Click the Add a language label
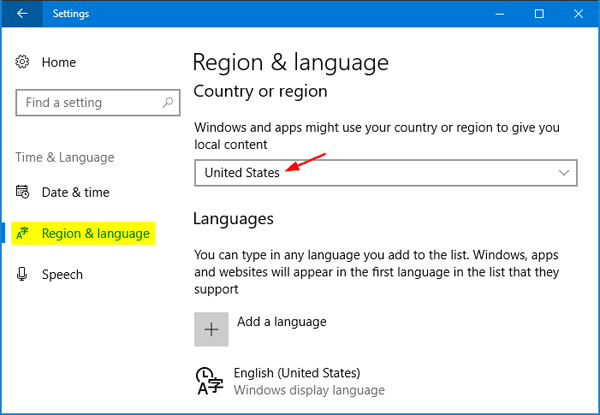The height and width of the screenshot is (415, 600). [x=281, y=322]
